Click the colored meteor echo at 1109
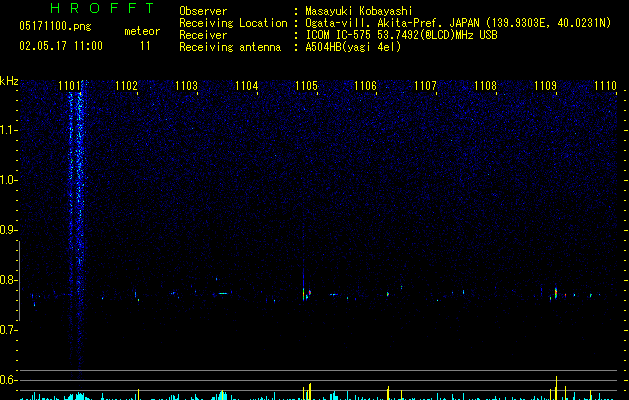The width and height of the screenshot is (629, 400). (x=556, y=293)
